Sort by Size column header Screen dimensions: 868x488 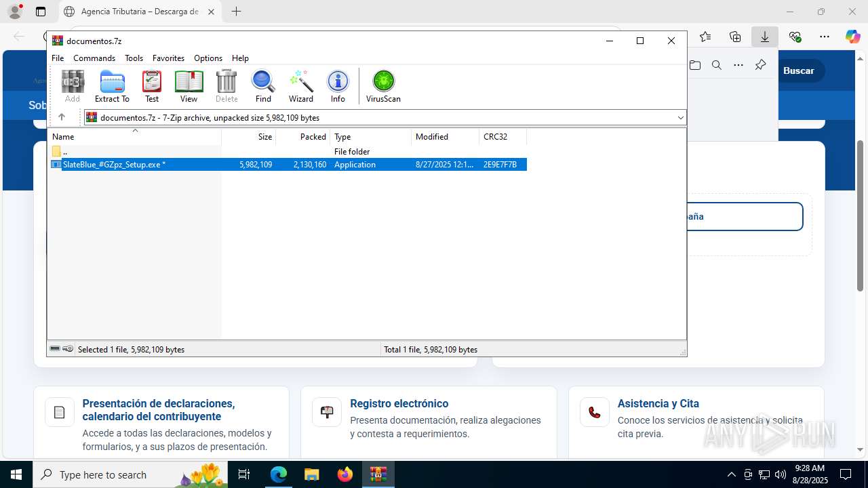[x=249, y=136]
